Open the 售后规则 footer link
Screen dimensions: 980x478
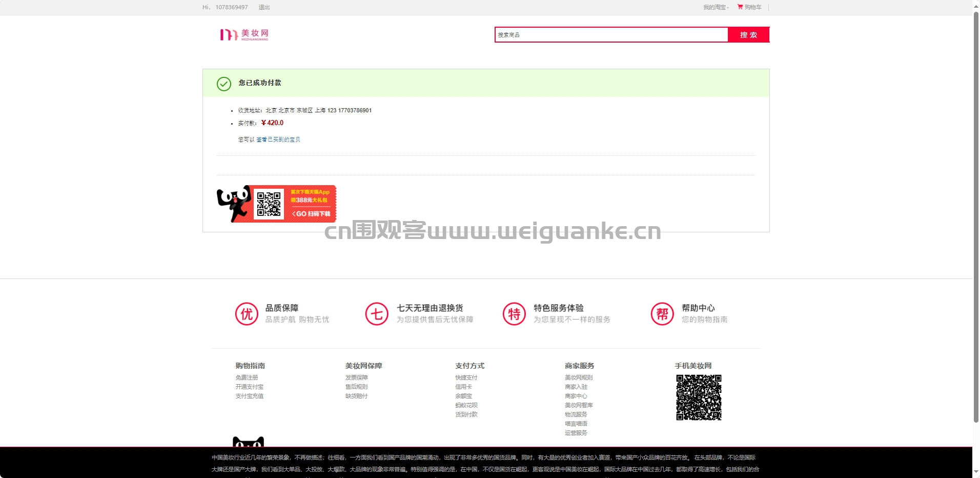(356, 387)
